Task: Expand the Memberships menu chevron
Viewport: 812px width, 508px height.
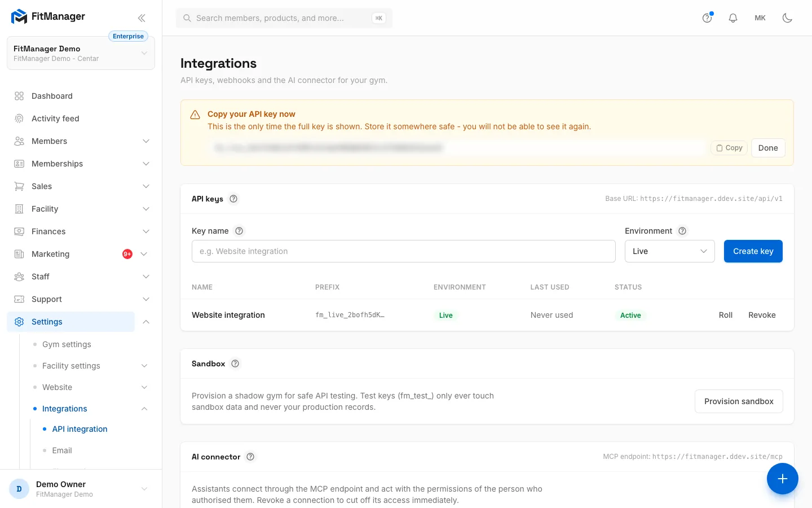Action: 146,164
